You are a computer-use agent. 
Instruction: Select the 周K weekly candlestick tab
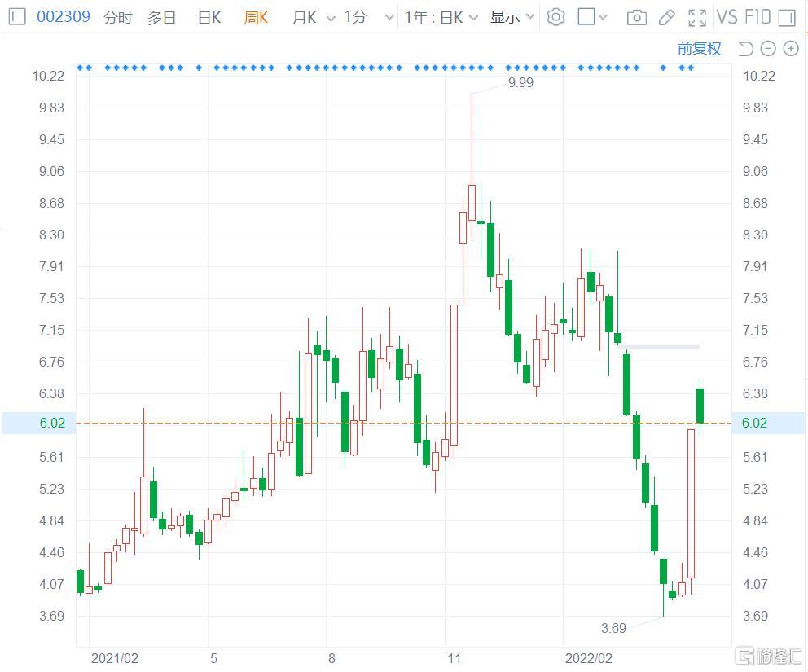click(256, 17)
